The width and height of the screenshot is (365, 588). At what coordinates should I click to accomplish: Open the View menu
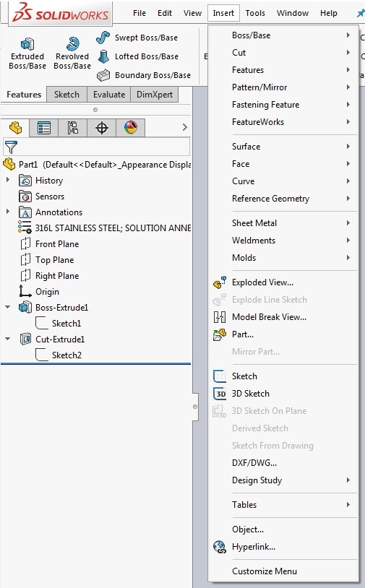coord(192,13)
